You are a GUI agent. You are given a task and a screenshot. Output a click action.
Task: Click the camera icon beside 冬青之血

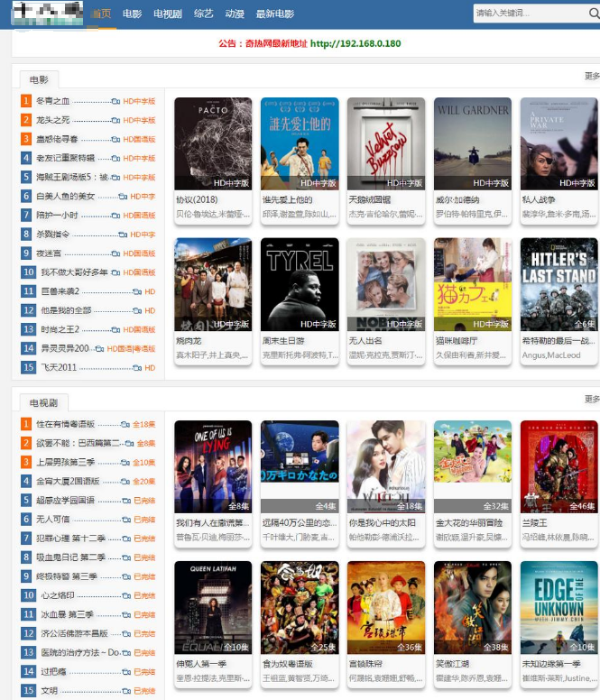(x=115, y=101)
